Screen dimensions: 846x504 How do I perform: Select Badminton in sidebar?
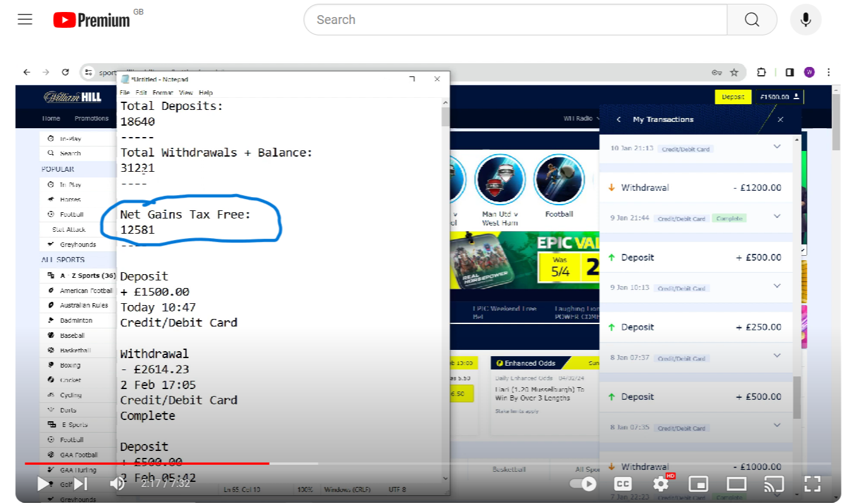coord(76,320)
